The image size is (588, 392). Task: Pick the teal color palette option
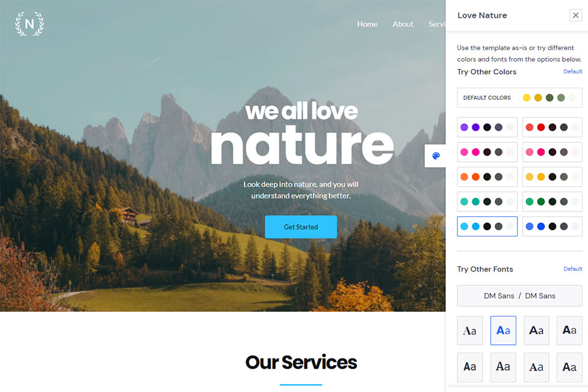[x=487, y=202]
